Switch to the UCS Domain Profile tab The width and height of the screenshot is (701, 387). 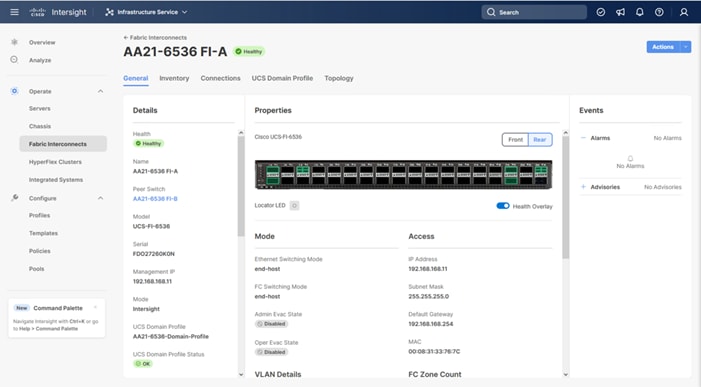click(282, 78)
